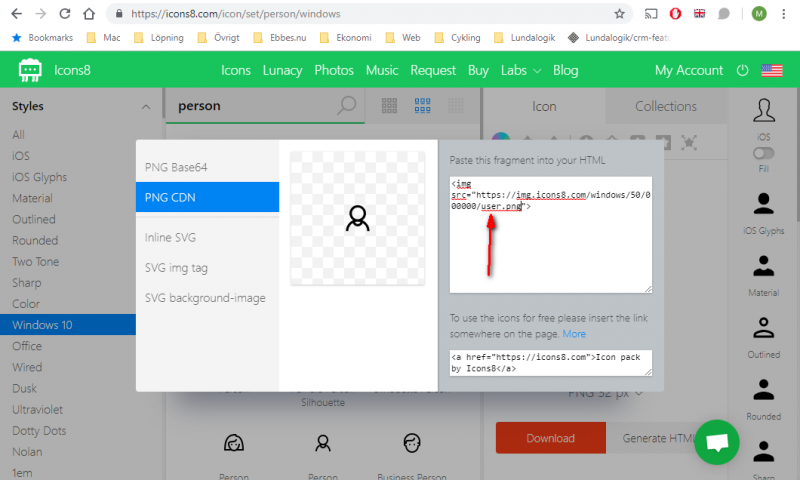Image resolution: width=800 pixels, height=480 pixels.
Task: Click the search magnifier icon
Action: (x=346, y=106)
